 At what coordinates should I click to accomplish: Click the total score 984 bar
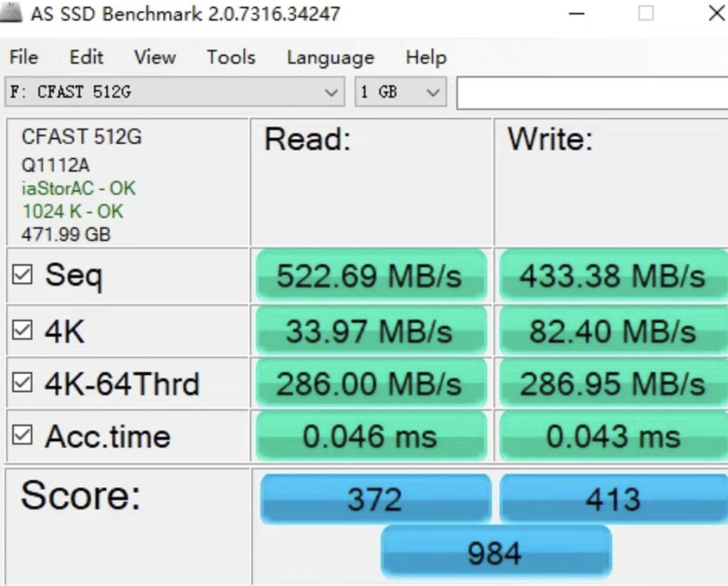[x=496, y=552]
